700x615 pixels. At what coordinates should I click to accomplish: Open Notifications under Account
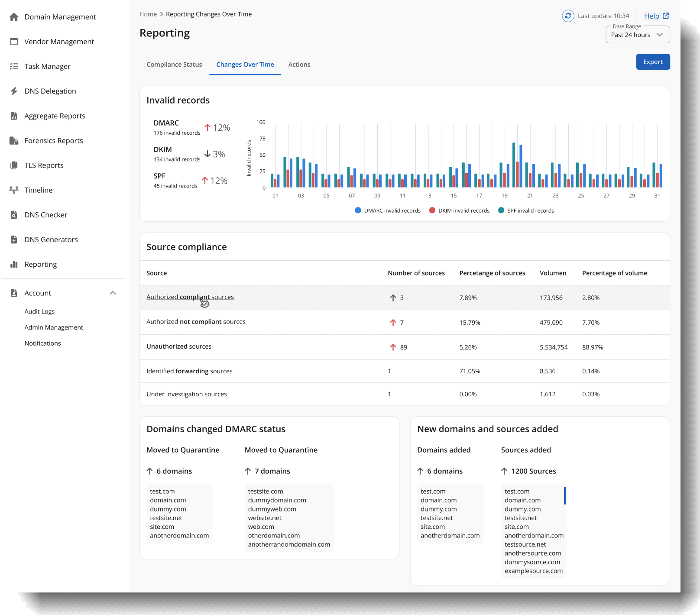coord(42,343)
